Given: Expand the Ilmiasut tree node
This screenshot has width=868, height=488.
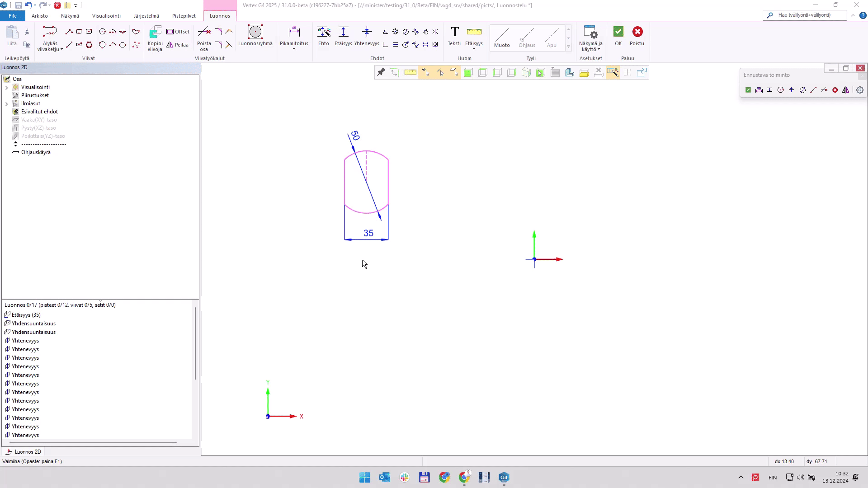Looking at the screenshot, I should pyautogui.click(x=7, y=103).
